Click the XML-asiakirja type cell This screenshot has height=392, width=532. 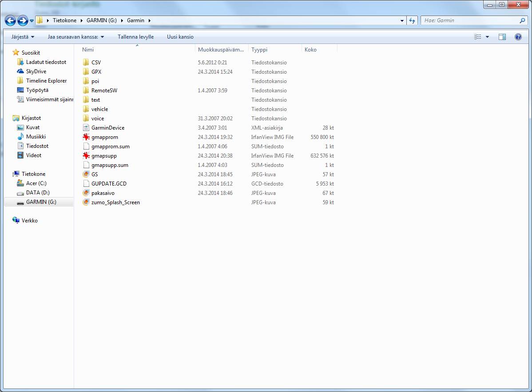(x=267, y=127)
